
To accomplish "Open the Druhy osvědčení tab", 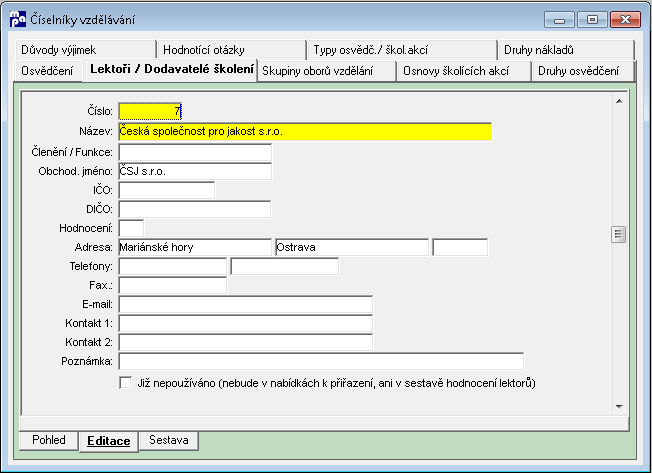I will point(583,71).
